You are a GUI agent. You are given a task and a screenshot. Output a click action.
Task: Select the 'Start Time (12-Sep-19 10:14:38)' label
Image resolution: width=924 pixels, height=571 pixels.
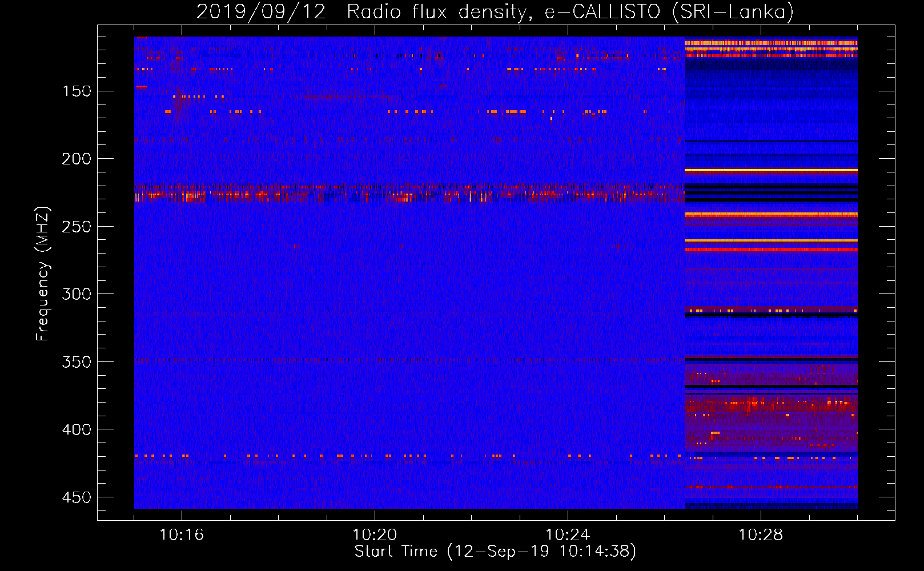click(x=495, y=552)
